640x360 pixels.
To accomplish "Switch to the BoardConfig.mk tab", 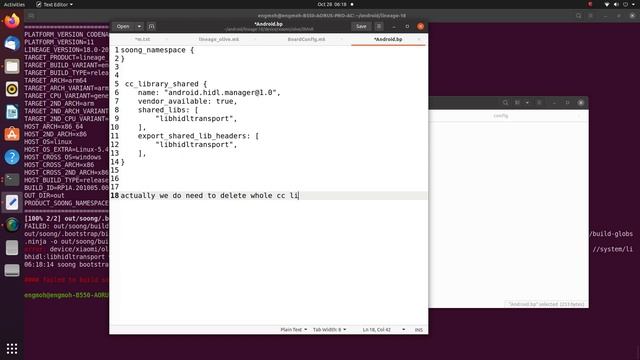I will (x=307, y=39).
